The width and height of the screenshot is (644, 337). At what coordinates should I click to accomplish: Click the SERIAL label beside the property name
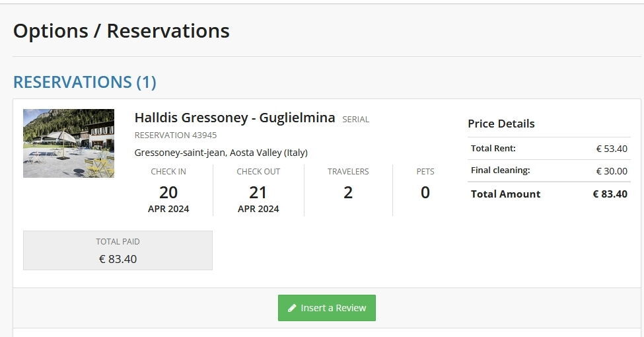coord(355,120)
